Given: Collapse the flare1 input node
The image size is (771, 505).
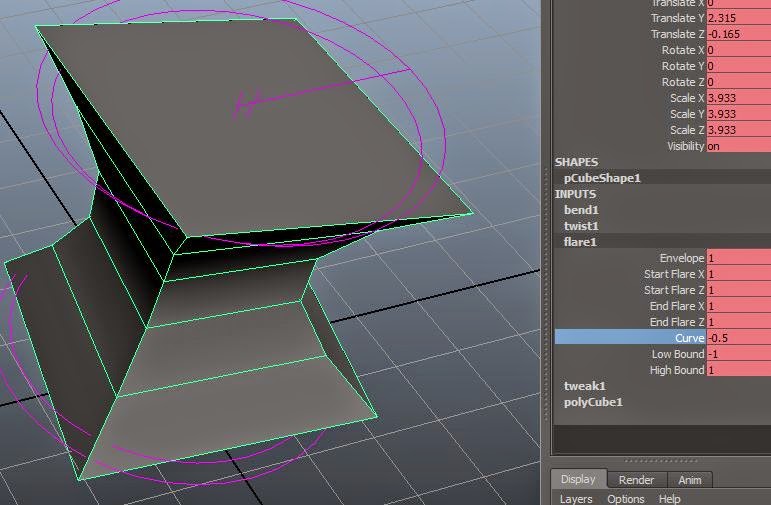Looking at the screenshot, I should tap(580, 242).
